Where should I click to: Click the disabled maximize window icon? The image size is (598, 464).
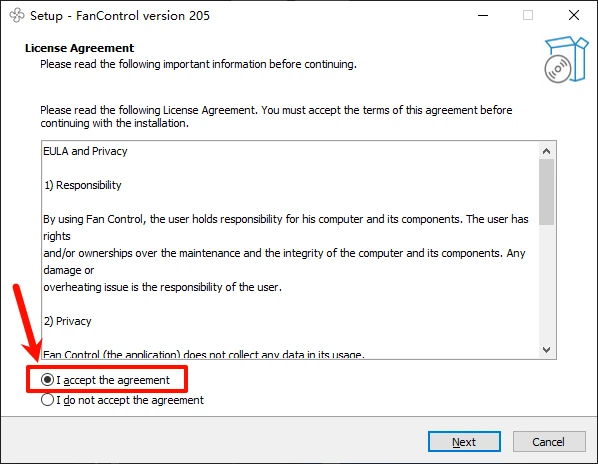point(528,15)
